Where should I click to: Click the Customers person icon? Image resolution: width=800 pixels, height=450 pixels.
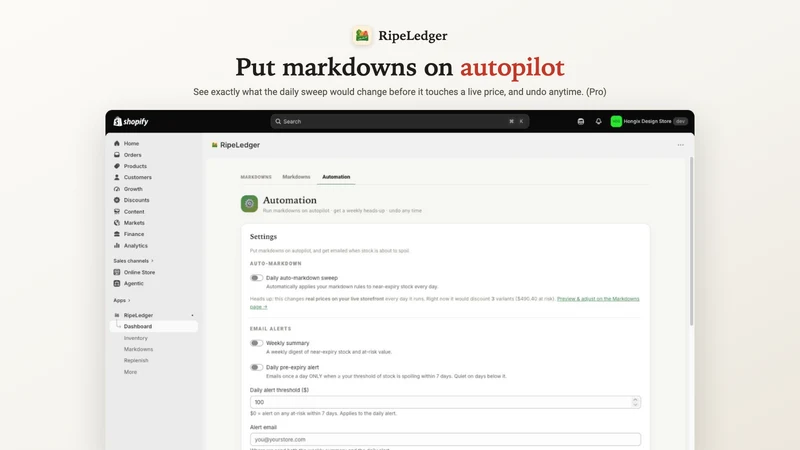pyautogui.click(x=117, y=177)
